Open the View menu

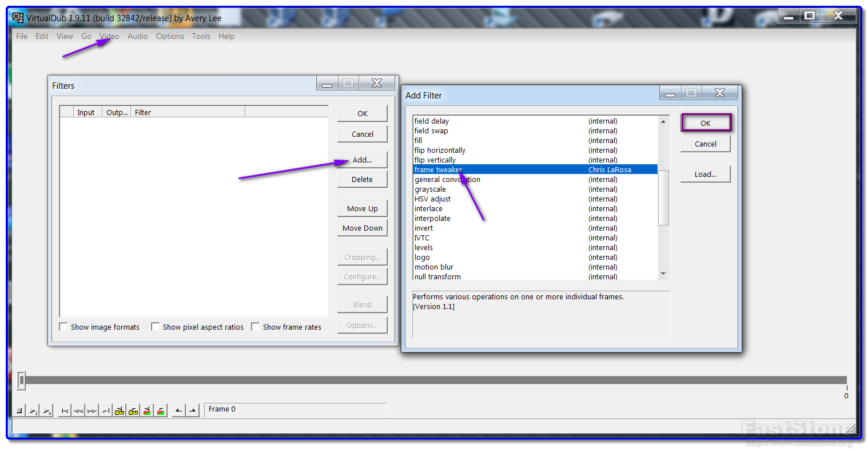pos(65,36)
